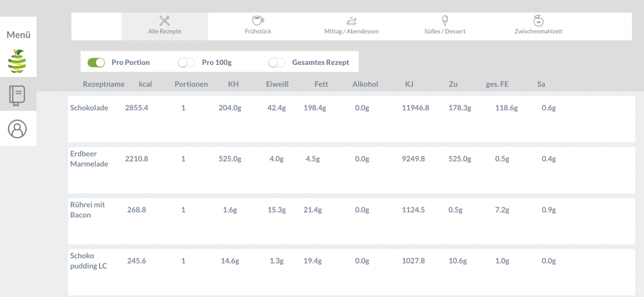
Task: Click the Menü label in sidebar
Action: click(18, 35)
